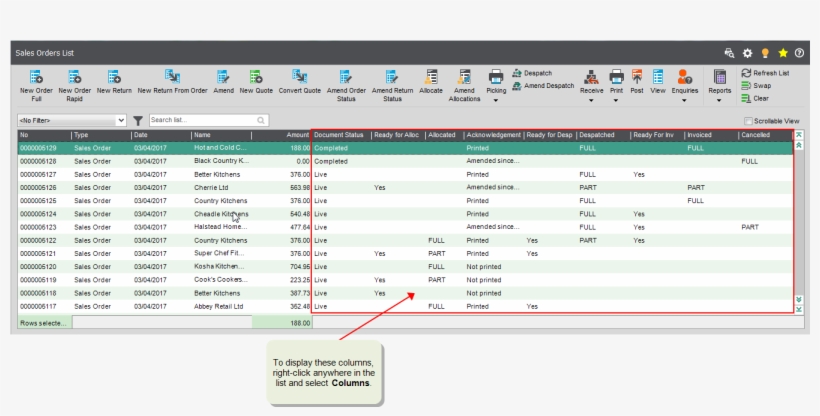The width and height of the screenshot is (820, 416).
Task: Sort by the Cancelled column header
Action: coord(765,135)
